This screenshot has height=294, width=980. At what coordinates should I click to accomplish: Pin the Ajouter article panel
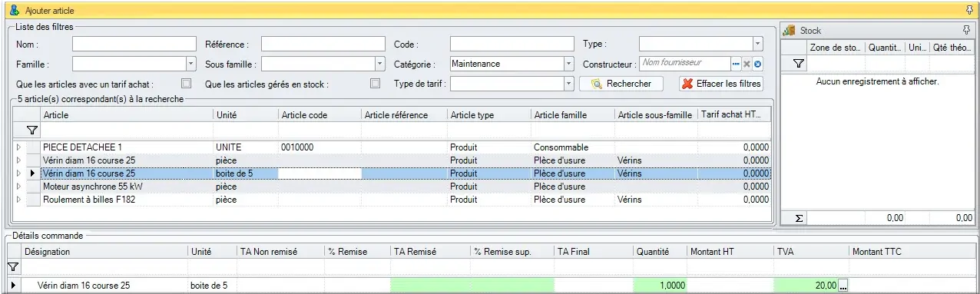[x=969, y=10]
